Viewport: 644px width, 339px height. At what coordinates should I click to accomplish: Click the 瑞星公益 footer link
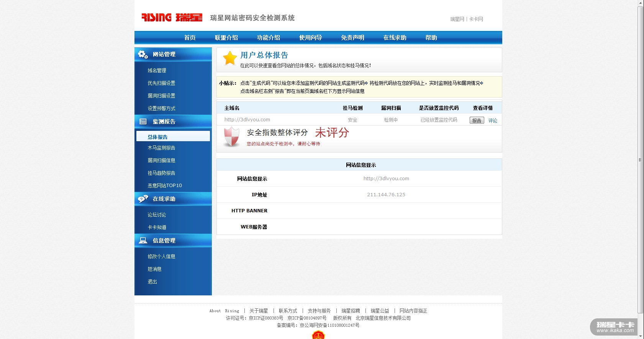click(x=380, y=311)
